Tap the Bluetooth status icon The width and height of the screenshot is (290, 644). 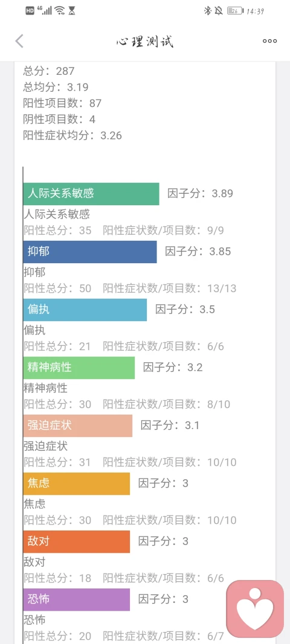[x=207, y=11]
